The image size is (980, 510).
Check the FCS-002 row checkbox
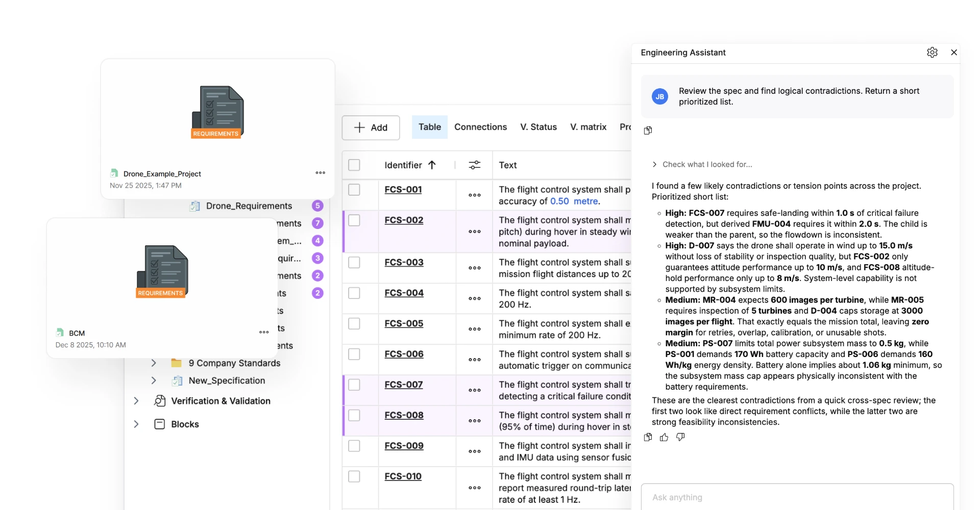click(x=354, y=220)
